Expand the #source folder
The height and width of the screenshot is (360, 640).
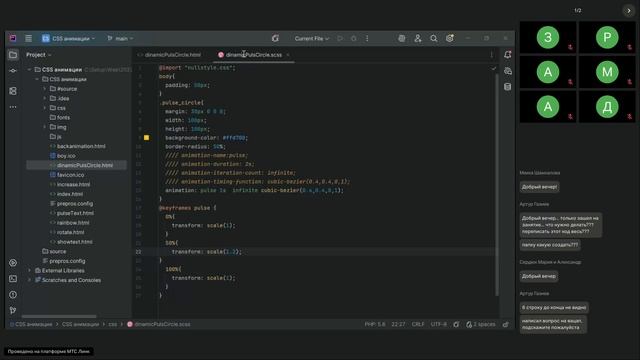pos(44,89)
